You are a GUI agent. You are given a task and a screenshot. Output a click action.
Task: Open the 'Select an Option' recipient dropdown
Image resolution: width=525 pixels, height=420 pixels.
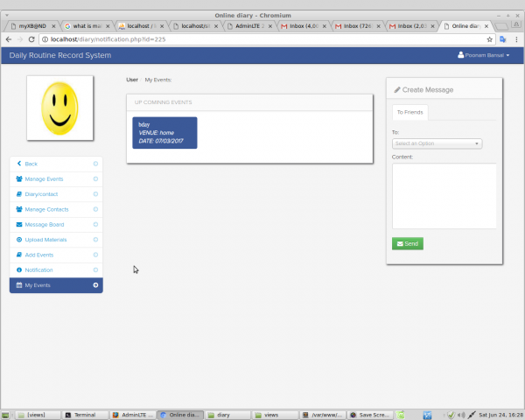(x=437, y=143)
